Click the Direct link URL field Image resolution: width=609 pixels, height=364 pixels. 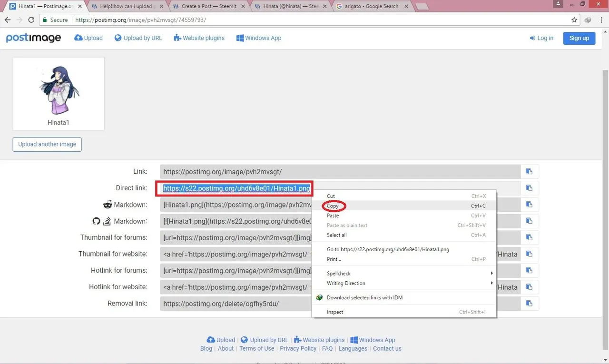pyautogui.click(x=340, y=188)
